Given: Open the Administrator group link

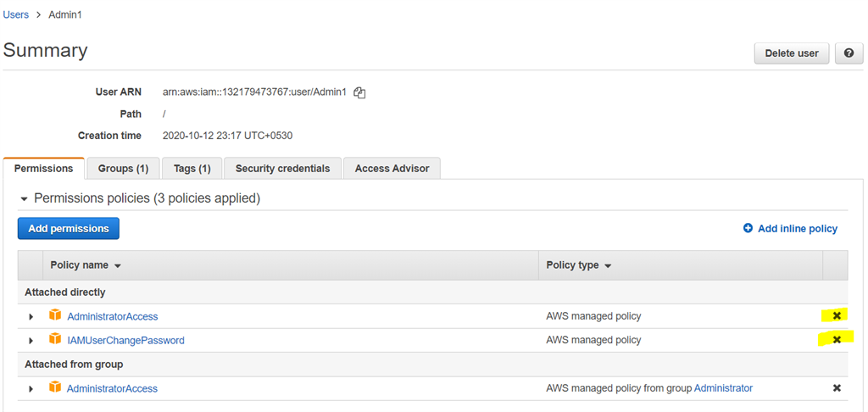Looking at the screenshot, I should click(723, 388).
